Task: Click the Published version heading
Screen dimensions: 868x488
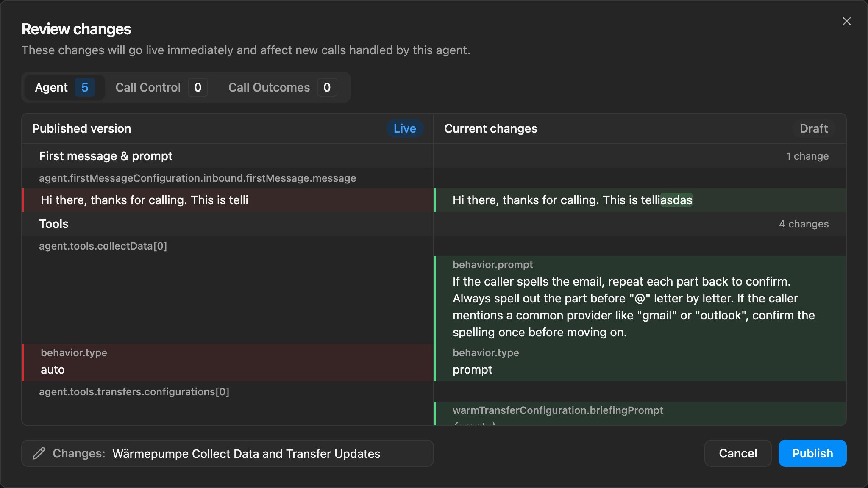Action: click(x=81, y=128)
